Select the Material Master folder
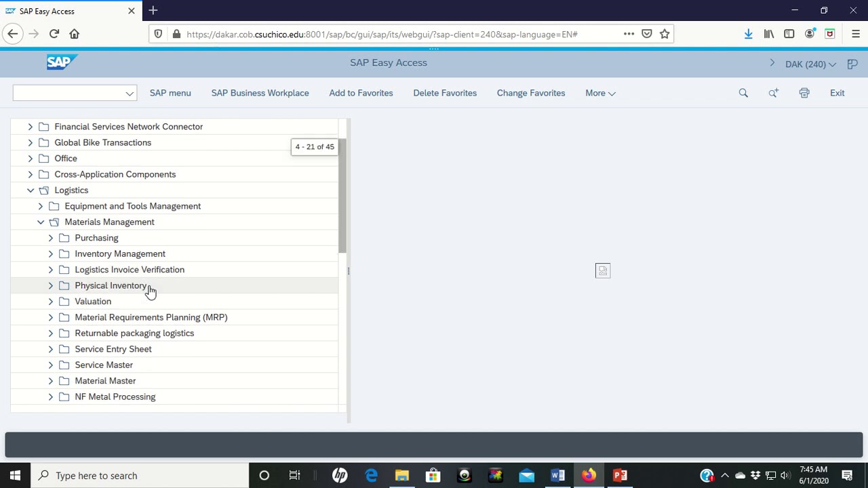Image resolution: width=868 pixels, height=488 pixels. pyautogui.click(x=105, y=381)
